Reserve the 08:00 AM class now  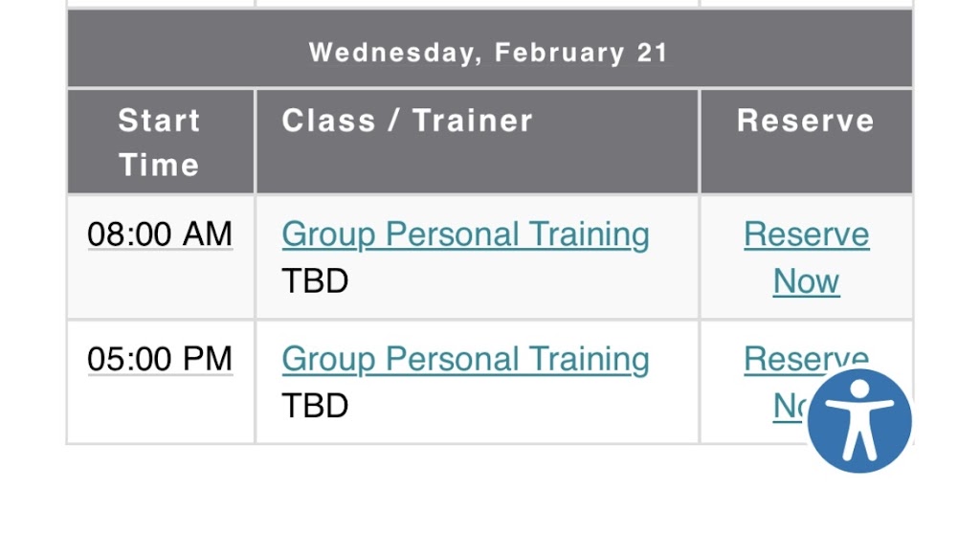tap(806, 257)
